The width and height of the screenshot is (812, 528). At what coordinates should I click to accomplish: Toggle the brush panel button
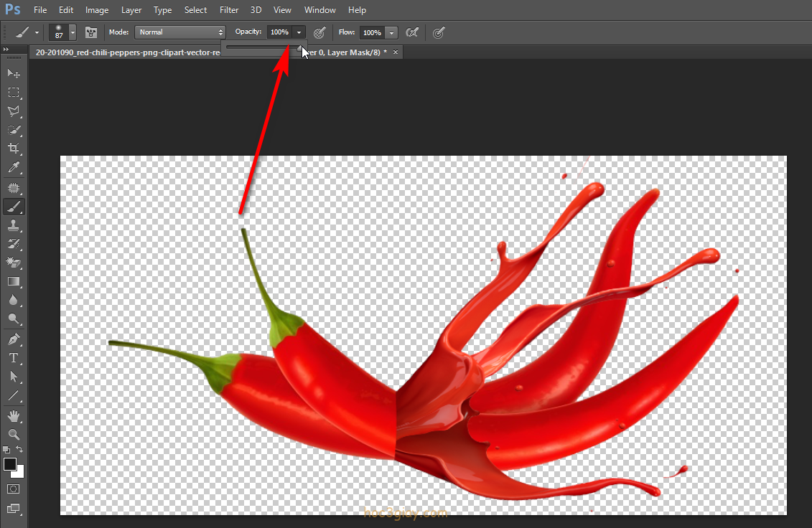point(91,32)
